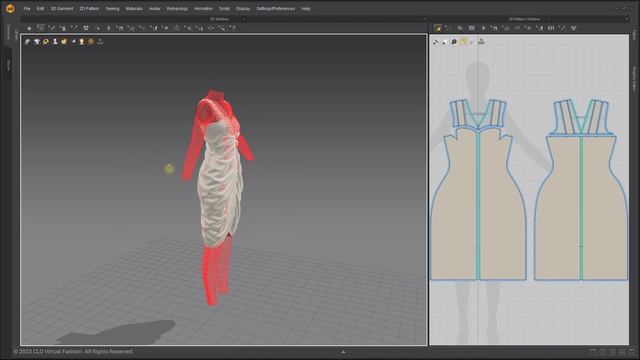The image size is (640, 360).
Task: Click the first window layout icon in status bar
Action: click(x=593, y=352)
